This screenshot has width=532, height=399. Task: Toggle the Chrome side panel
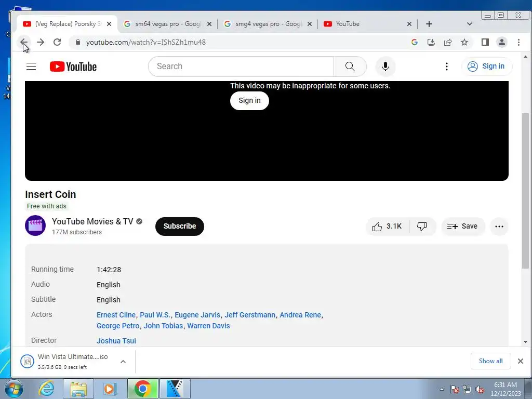[485, 42]
